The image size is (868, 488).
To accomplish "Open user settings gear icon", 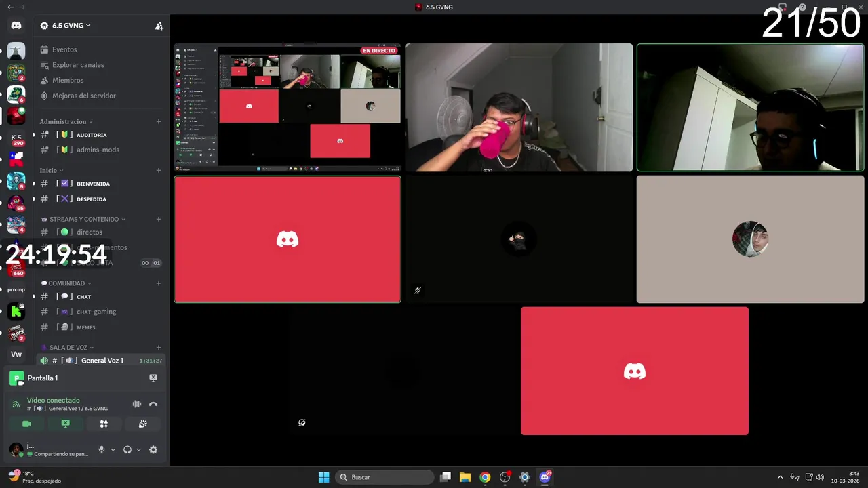I will tap(153, 449).
